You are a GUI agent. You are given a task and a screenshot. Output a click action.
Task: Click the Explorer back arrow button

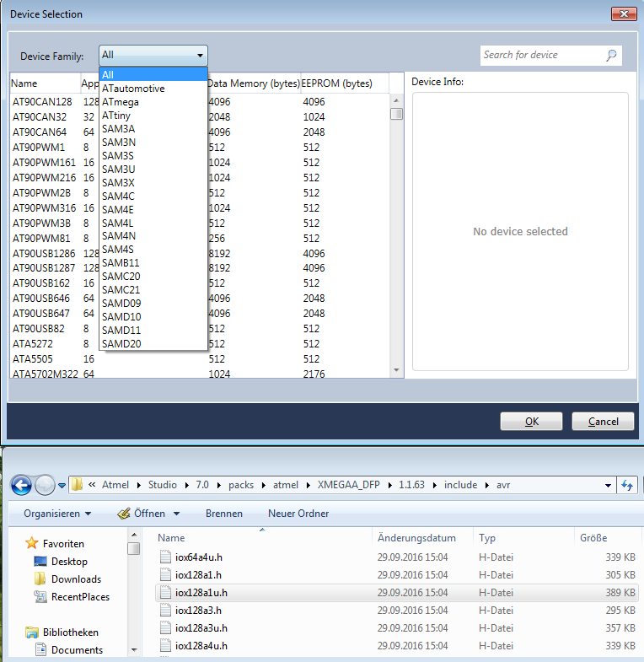[x=22, y=485]
